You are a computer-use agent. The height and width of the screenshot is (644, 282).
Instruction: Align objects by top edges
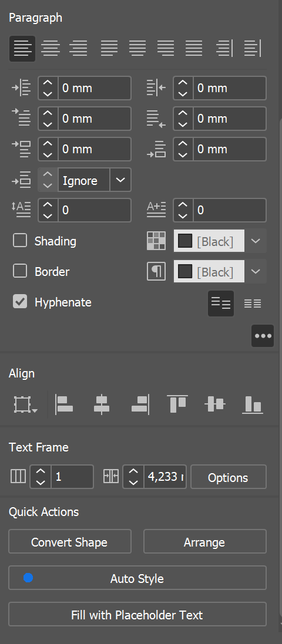pyautogui.click(x=177, y=404)
